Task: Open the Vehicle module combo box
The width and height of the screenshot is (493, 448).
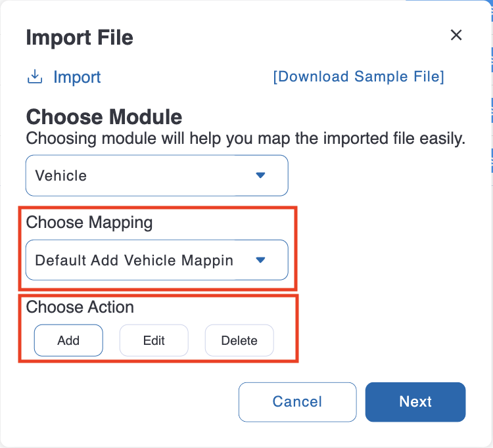Action: tap(157, 175)
